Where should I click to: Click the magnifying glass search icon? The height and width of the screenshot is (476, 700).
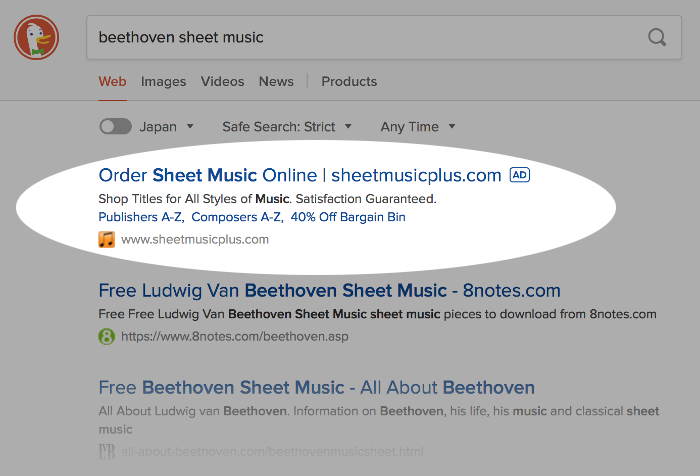(657, 38)
